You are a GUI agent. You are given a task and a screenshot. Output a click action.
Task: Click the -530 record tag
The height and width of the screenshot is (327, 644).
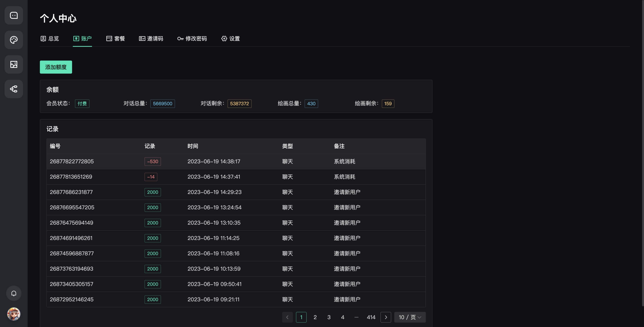153,161
